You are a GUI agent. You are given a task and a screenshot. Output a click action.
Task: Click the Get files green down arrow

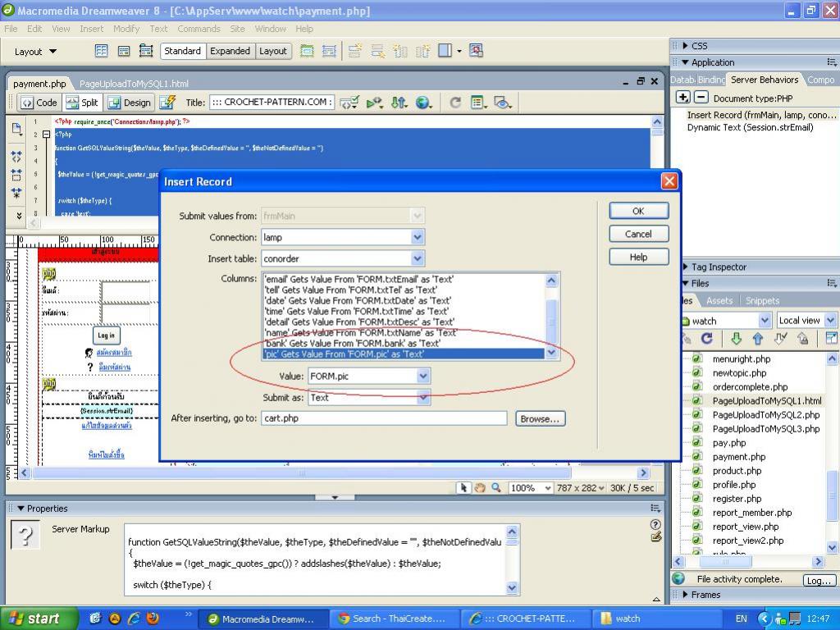coord(736,338)
